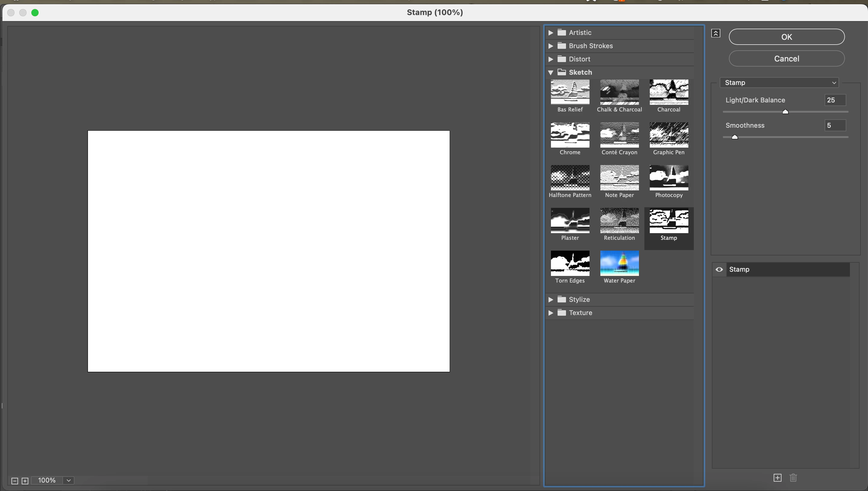Select the Bas Relief filter thumbnail
Viewport: 868px width, 491px height.
pos(570,92)
